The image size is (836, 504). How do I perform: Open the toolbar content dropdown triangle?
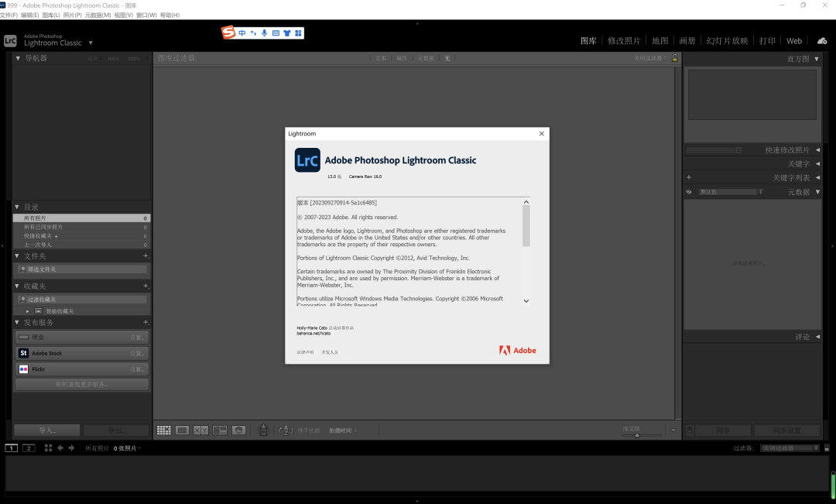673,430
